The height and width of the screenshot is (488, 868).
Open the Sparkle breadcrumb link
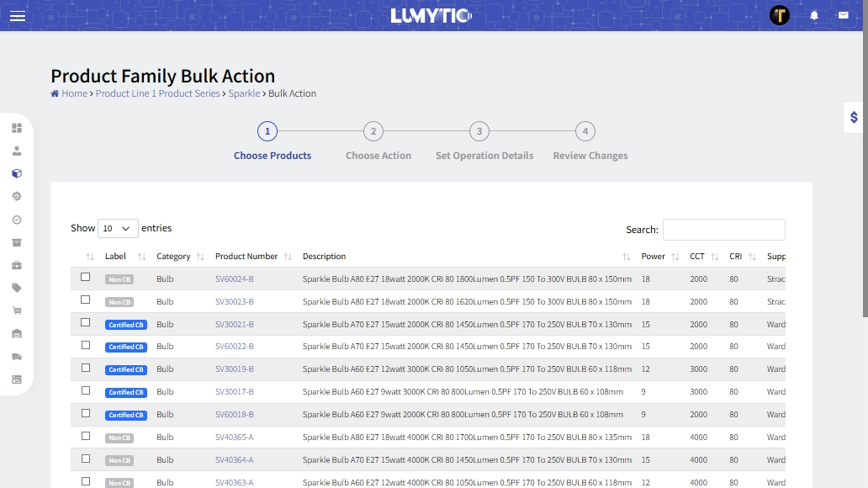coord(244,93)
